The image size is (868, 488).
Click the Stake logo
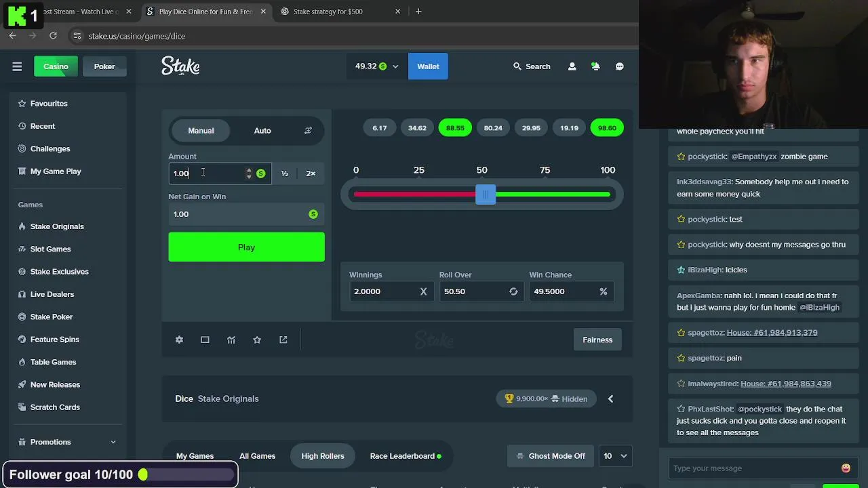coord(180,66)
